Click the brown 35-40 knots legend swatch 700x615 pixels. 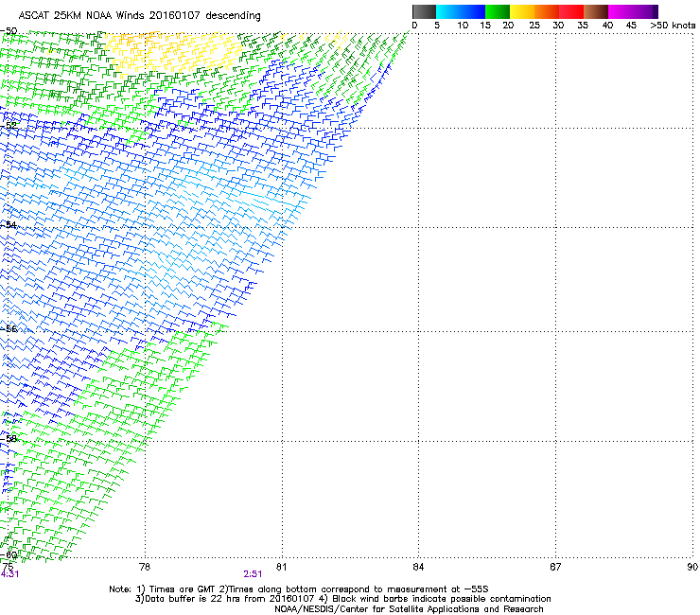pos(596,11)
